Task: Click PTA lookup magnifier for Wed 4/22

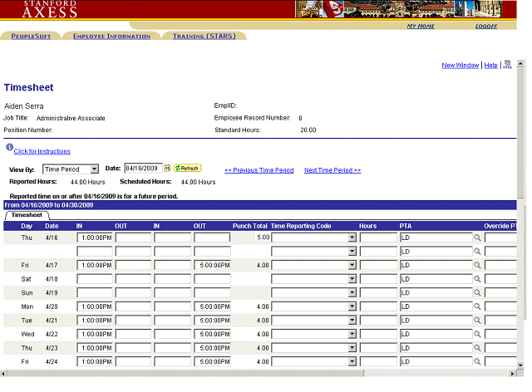Action: point(478,334)
